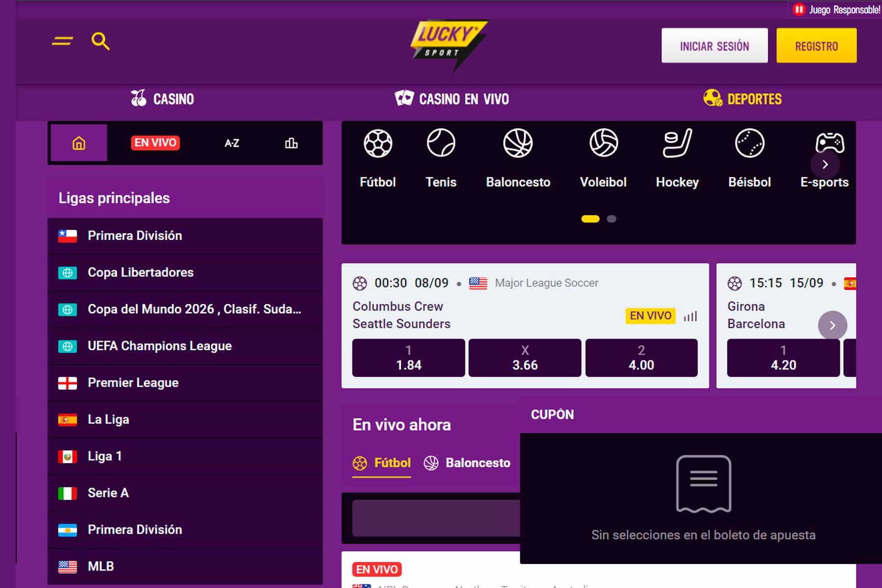Switch to the Casino section

(162, 98)
